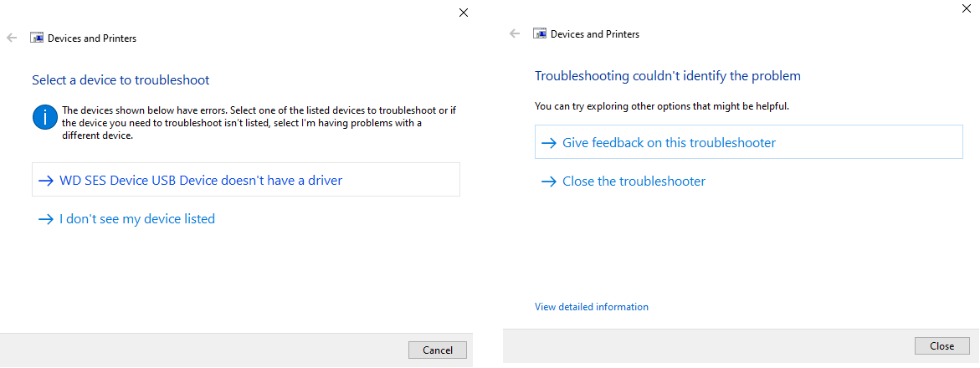Click Close button in troubleshooting result window
The height and width of the screenshot is (368, 980).
[x=942, y=346]
